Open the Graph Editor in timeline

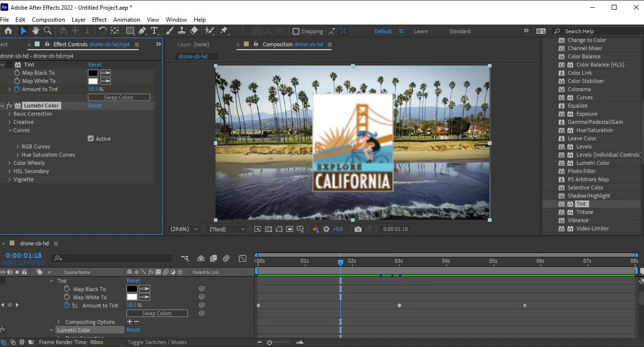[x=242, y=259]
